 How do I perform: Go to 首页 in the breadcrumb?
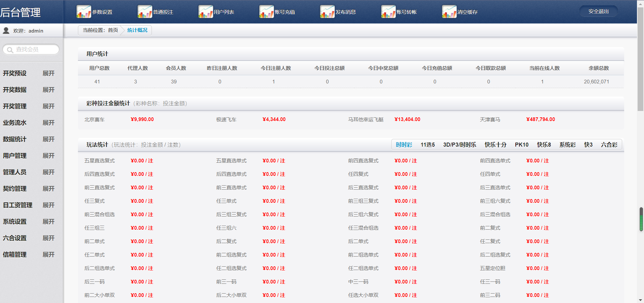click(x=113, y=30)
